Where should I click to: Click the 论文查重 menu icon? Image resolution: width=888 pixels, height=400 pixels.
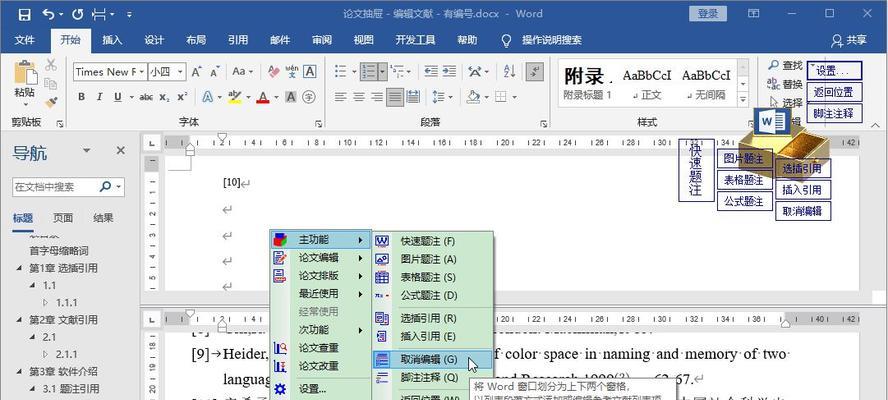coord(280,348)
